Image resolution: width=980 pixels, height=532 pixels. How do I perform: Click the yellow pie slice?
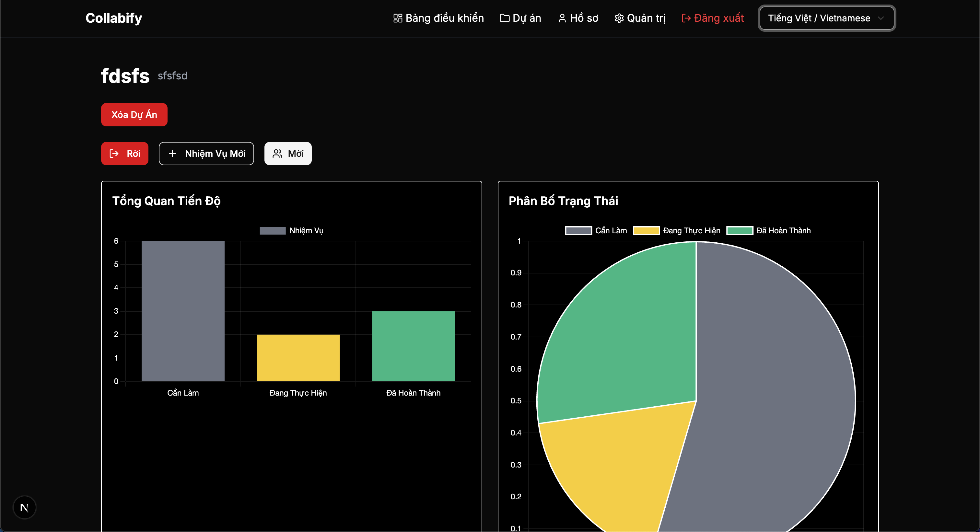click(620, 464)
